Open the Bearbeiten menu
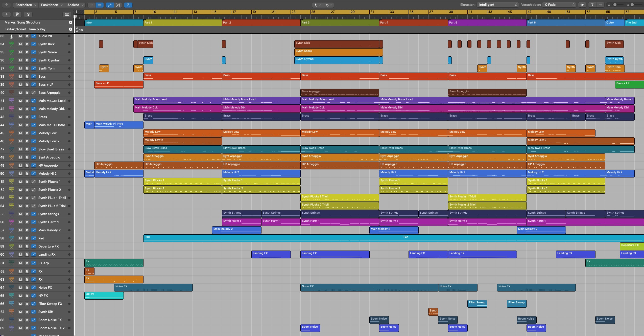 click(26, 5)
